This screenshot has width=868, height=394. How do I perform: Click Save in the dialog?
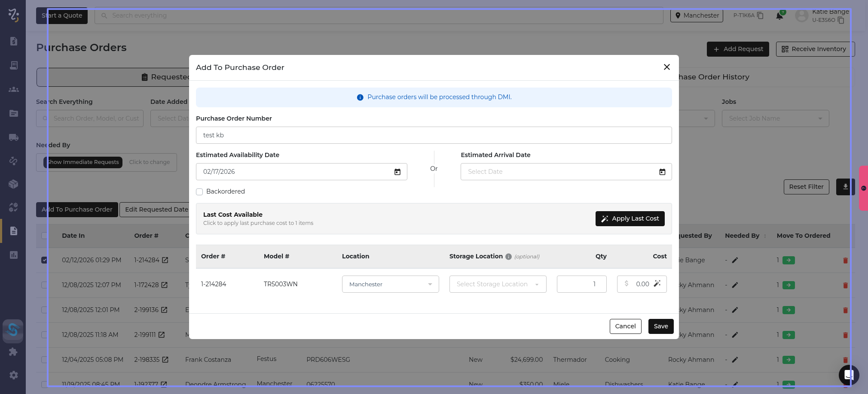[x=660, y=326]
